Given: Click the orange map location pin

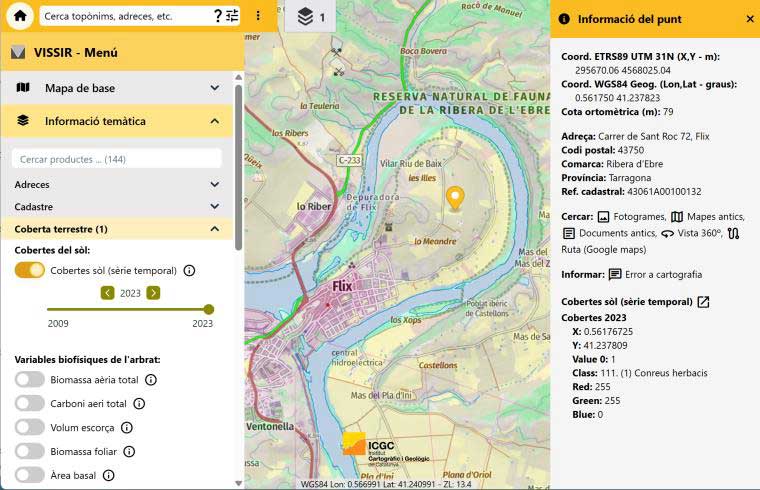Looking at the screenshot, I should [x=455, y=198].
